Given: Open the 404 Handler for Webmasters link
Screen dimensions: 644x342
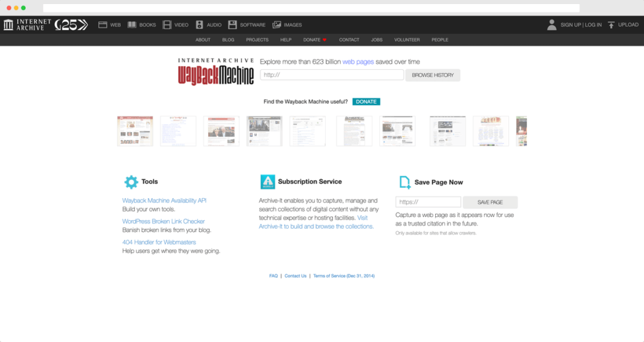Looking at the screenshot, I should click(x=159, y=243).
